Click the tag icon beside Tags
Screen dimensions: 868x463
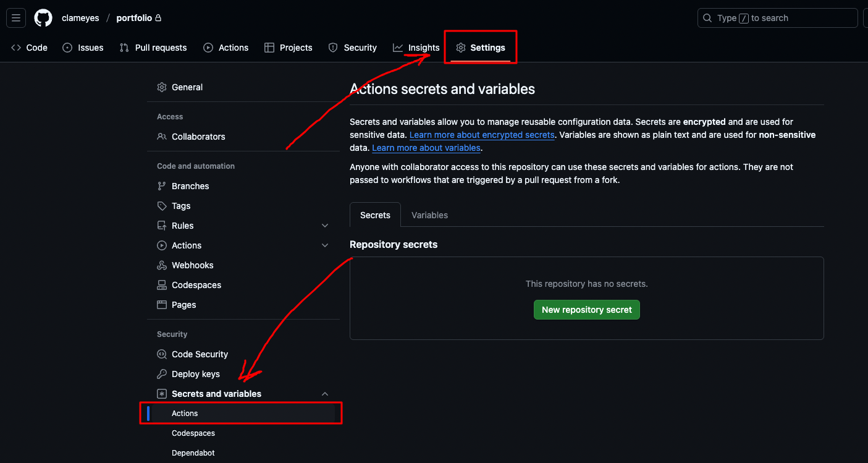(162, 206)
